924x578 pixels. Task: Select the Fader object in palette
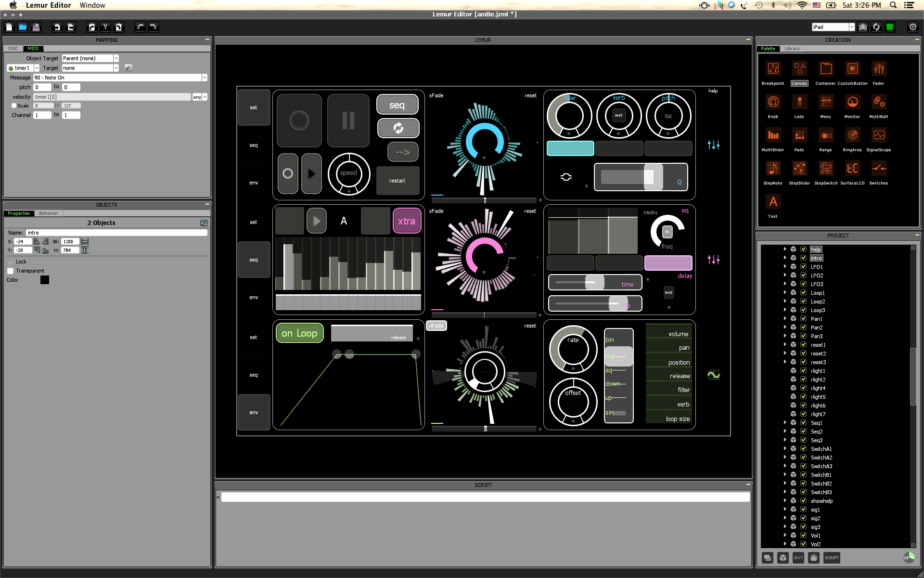coord(879,69)
